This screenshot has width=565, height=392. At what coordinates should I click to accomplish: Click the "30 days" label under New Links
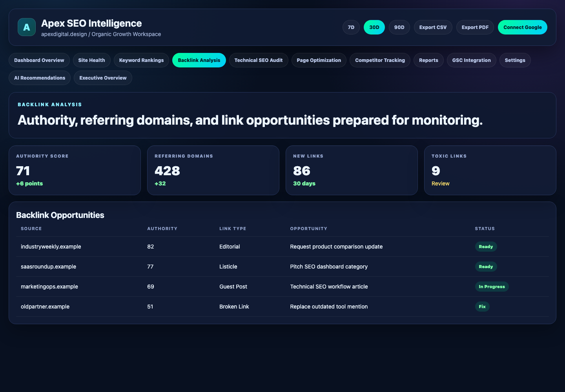tap(304, 183)
